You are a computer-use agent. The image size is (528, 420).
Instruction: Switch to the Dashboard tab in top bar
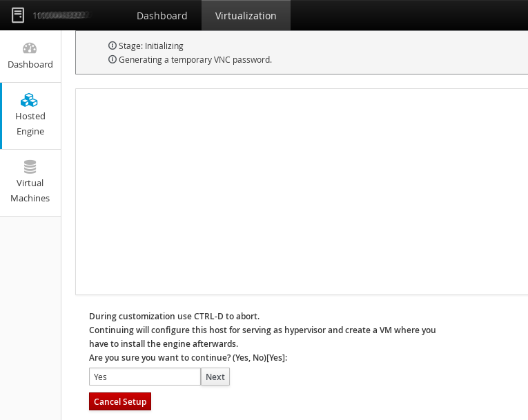coord(162,15)
